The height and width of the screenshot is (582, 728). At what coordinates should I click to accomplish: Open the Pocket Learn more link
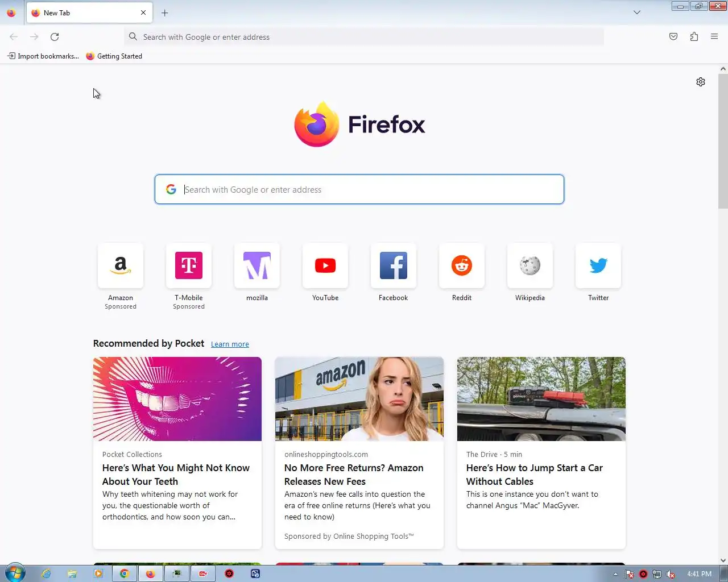pyautogui.click(x=230, y=344)
